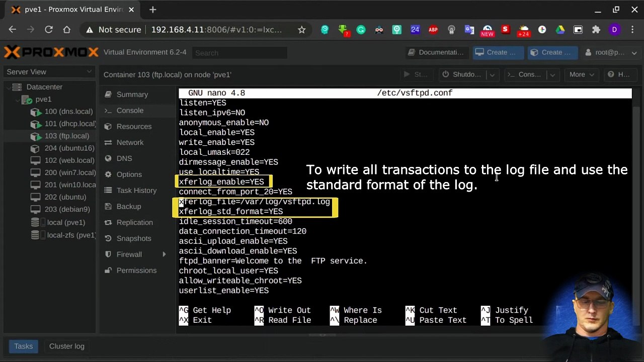
Task: Open the Adblock Plus extension
Action: tap(433, 30)
